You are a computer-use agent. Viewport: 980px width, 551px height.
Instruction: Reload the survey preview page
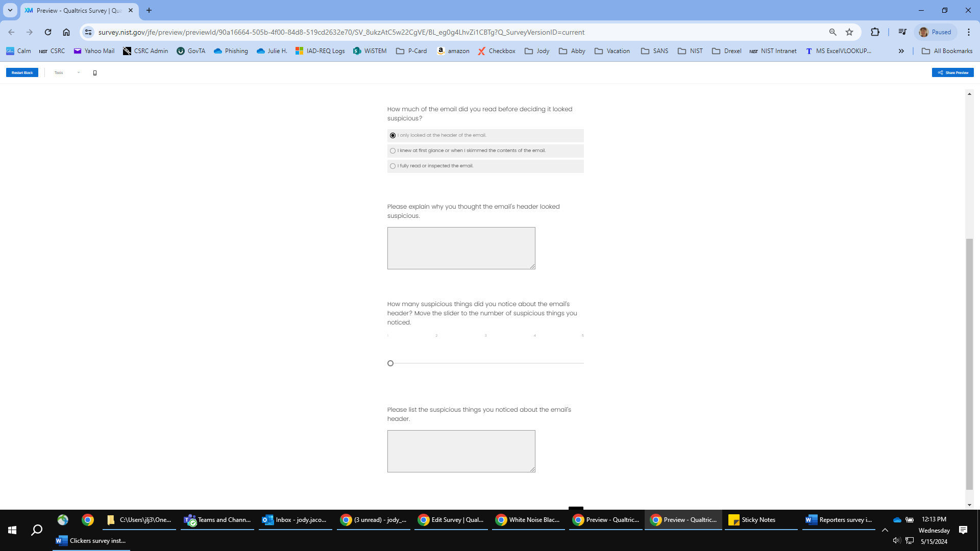point(48,32)
